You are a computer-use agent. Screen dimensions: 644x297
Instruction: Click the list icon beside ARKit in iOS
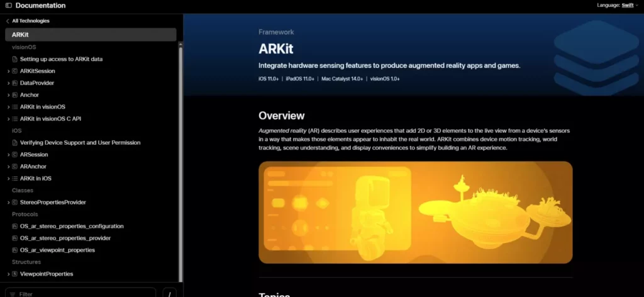[x=15, y=178]
